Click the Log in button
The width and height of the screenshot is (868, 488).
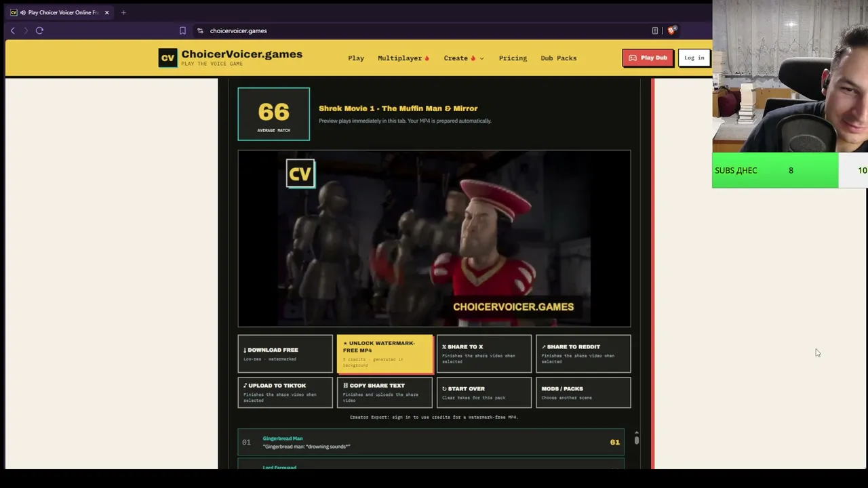(x=694, y=58)
